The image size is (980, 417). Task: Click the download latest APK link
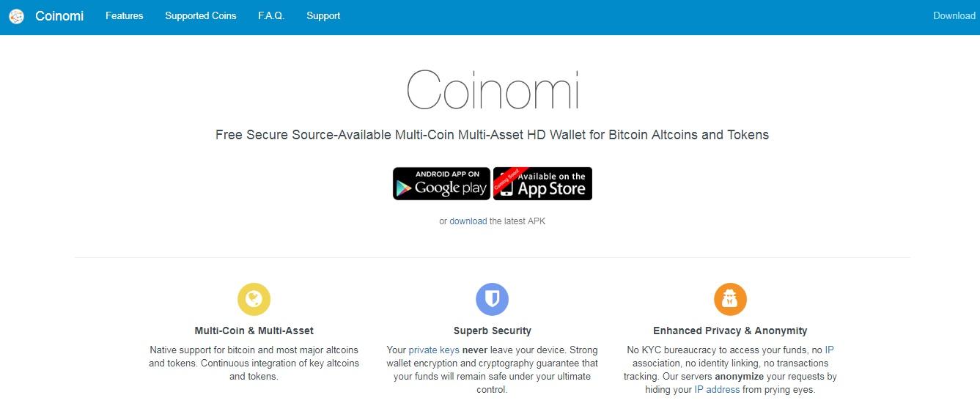pos(468,221)
